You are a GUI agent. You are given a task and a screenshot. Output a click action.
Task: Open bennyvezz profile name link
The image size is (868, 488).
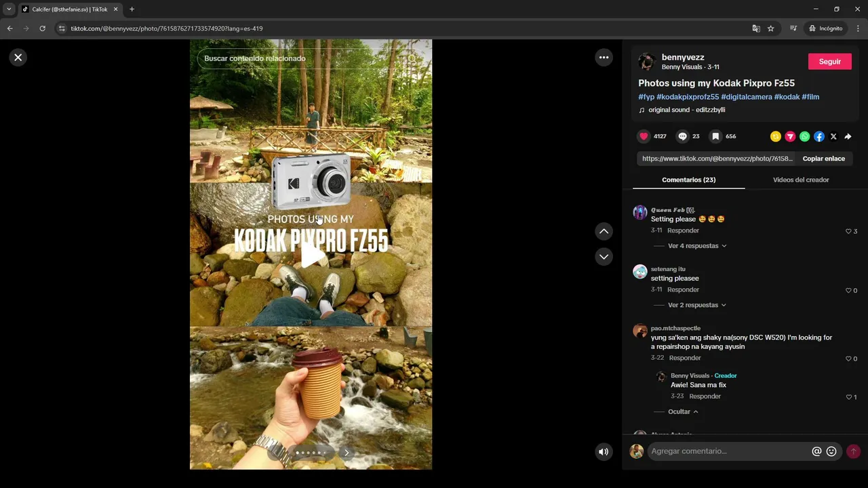coord(683,58)
